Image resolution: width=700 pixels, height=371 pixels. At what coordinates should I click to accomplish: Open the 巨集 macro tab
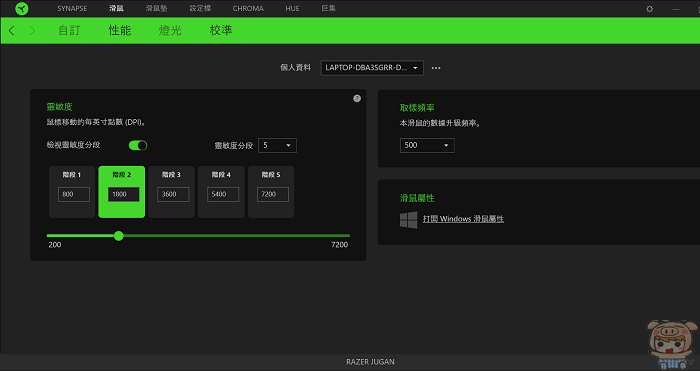pos(329,8)
